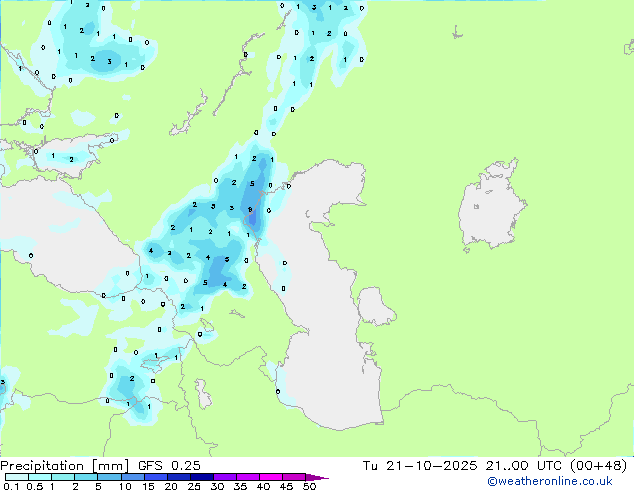The height and width of the screenshot is (490, 634).
Task: Click the '8' precipitation value on the map
Action: pyautogui.click(x=250, y=209)
